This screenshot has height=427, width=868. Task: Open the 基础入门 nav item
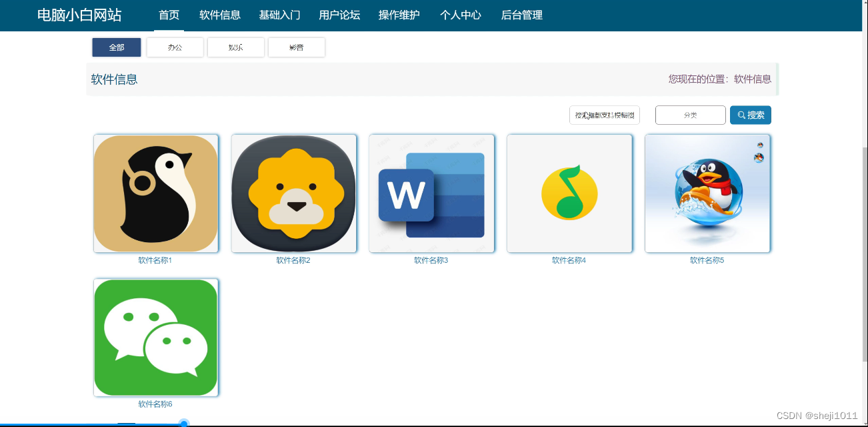click(x=279, y=15)
